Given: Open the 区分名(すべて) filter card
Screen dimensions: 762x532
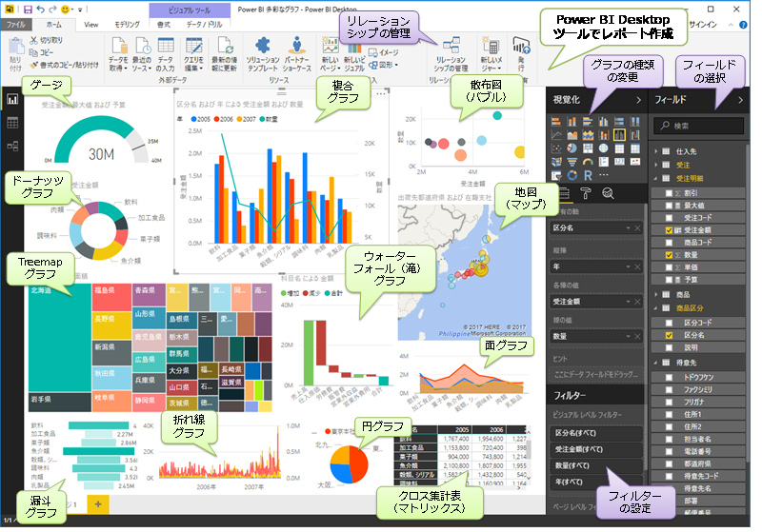Looking at the screenshot, I should pos(597,433).
